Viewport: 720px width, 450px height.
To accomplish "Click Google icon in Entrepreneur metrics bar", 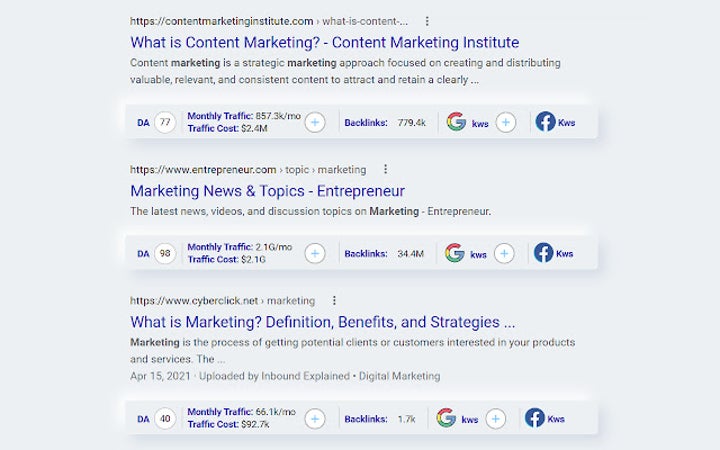I will coord(455,253).
